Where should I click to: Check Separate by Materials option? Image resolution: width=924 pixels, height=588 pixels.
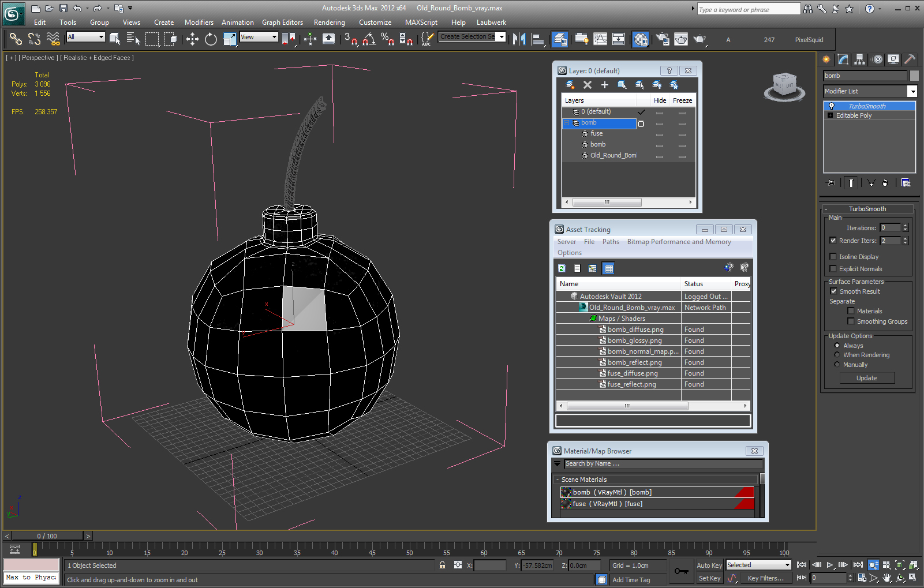(851, 311)
